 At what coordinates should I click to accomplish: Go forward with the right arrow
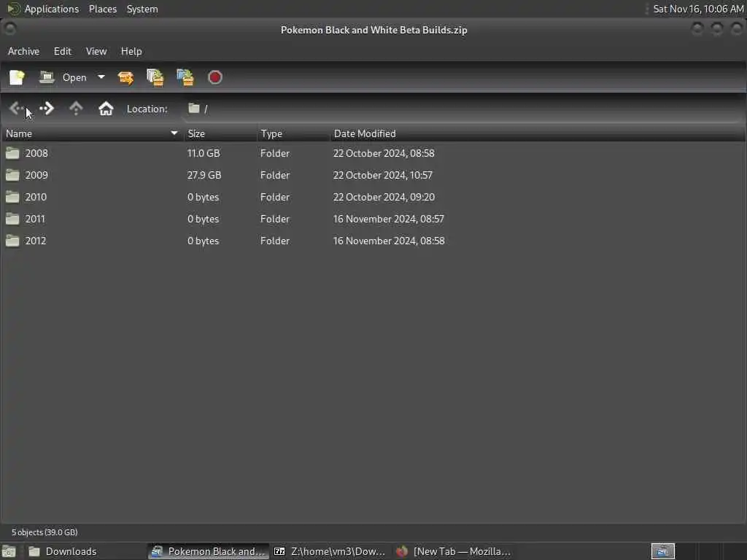[47, 109]
